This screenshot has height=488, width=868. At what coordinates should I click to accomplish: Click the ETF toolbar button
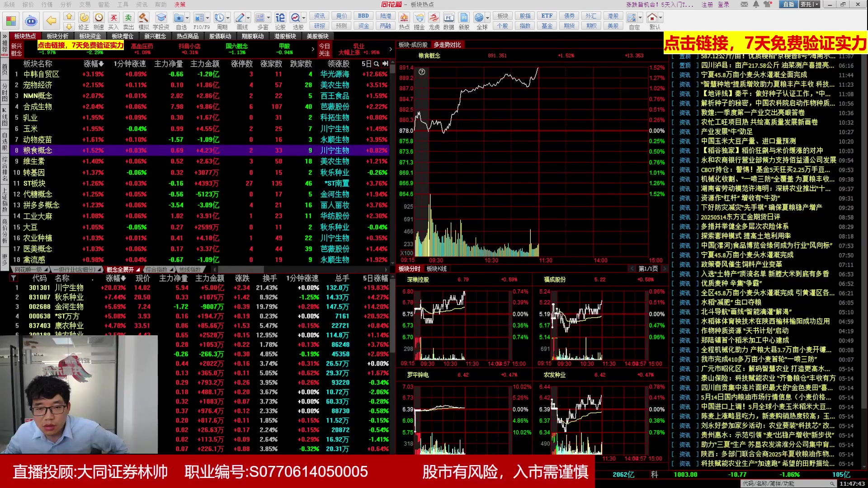pyautogui.click(x=547, y=16)
